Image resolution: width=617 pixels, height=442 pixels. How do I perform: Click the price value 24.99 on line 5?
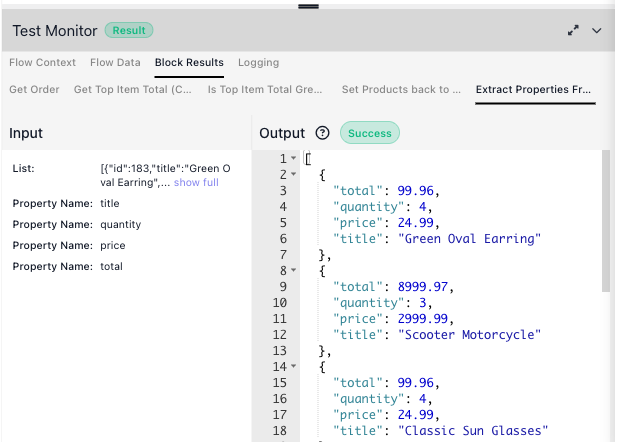(x=416, y=222)
